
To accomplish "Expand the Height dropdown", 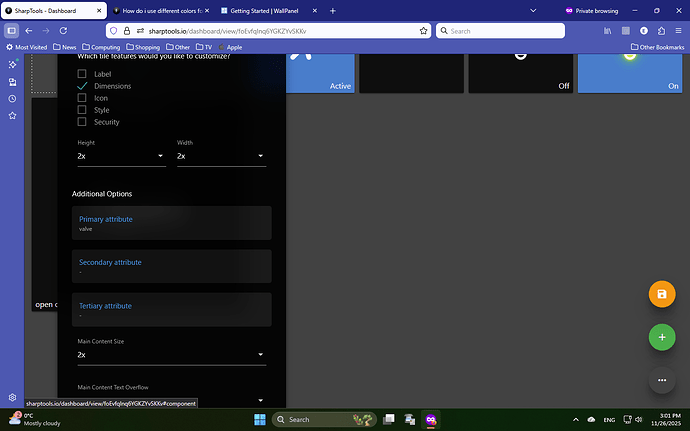I will click(121, 157).
